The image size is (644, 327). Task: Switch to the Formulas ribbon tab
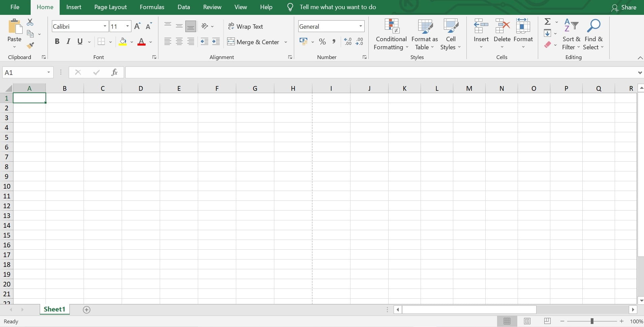(152, 7)
